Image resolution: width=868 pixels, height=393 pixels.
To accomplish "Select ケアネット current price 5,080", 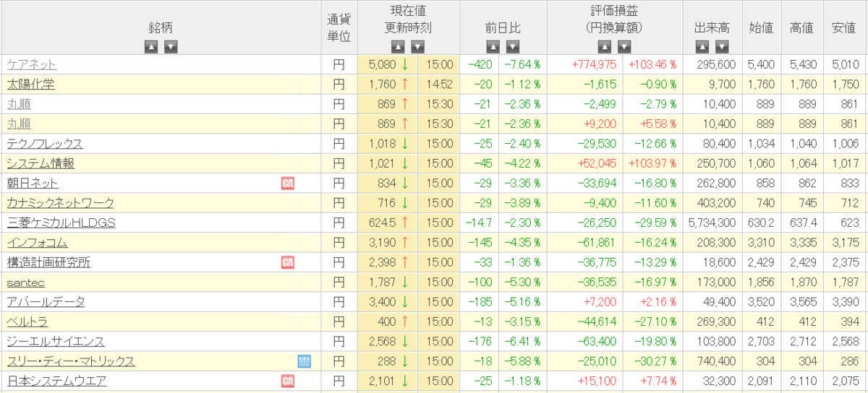I will (x=382, y=64).
